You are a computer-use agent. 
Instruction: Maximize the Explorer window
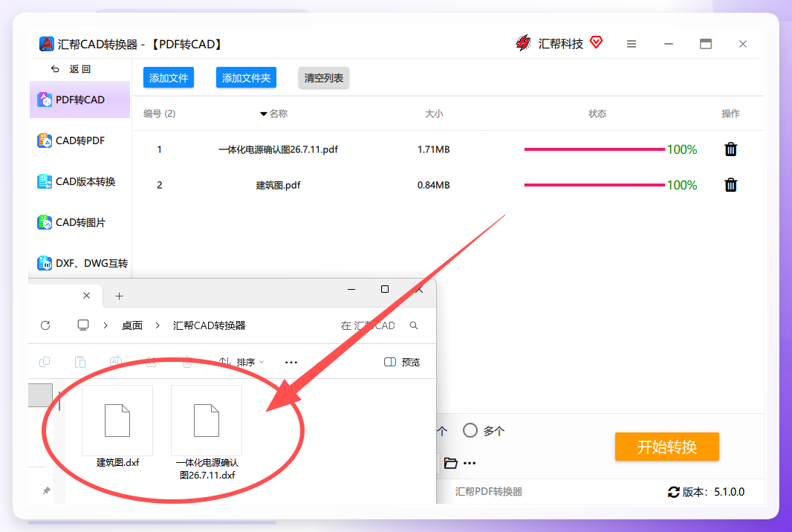click(x=385, y=289)
